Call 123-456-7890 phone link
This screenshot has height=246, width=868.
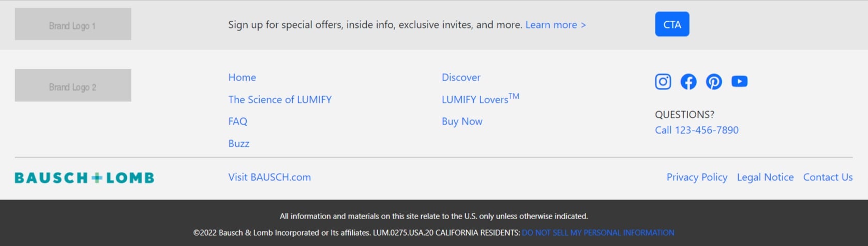(x=696, y=130)
